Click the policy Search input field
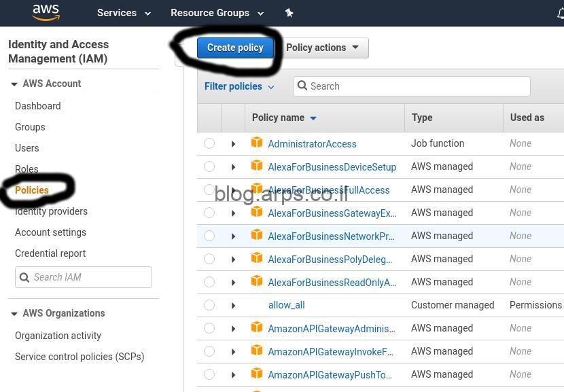Screen dimensions: 564x392 412,86
